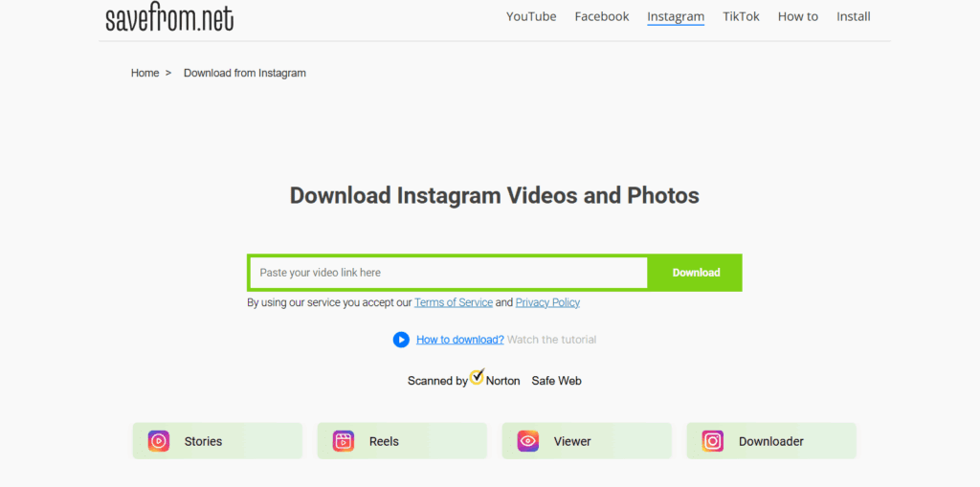This screenshot has height=487, width=980.
Task: Click the Stories icon
Action: coord(159,441)
